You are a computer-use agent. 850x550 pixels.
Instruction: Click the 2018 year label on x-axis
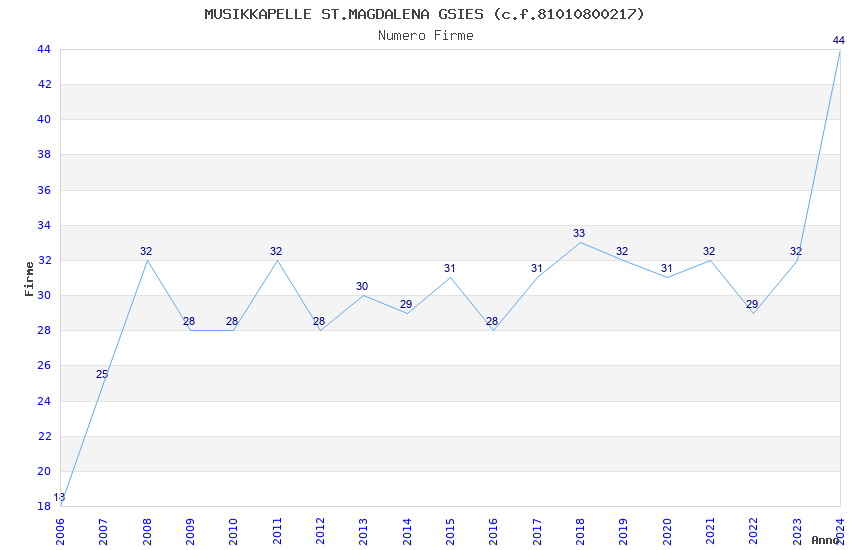tap(580, 531)
